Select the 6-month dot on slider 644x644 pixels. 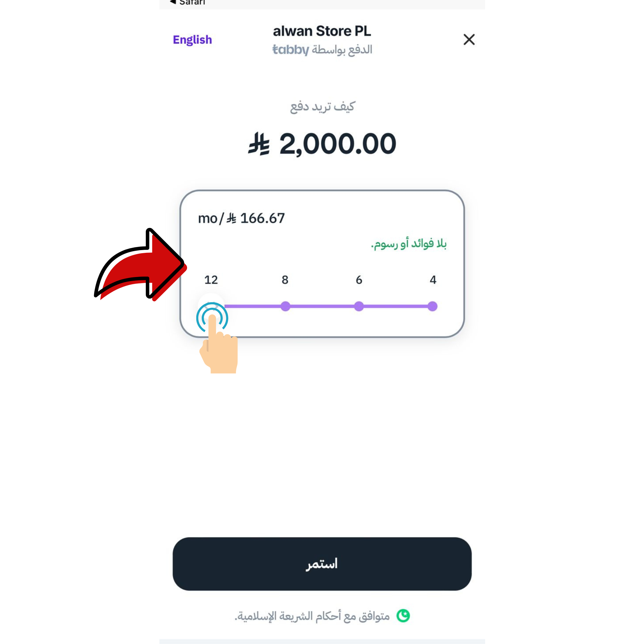tap(359, 306)
